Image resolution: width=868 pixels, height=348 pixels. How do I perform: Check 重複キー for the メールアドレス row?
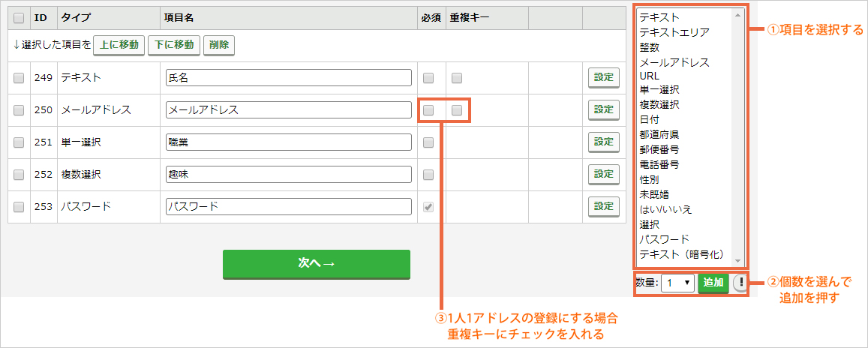(456, 110)
